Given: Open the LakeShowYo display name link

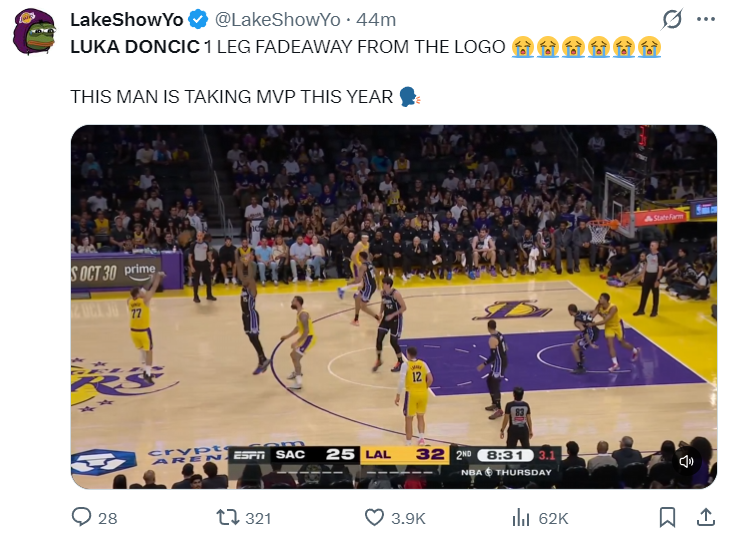Looking at the screenshot, I should [127, 20].
